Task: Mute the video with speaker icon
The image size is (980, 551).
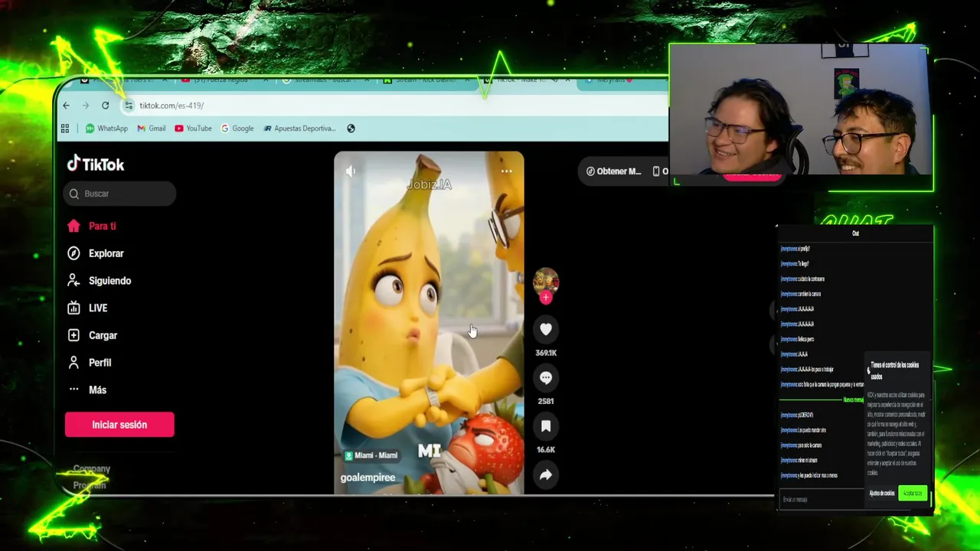Action: (x=351, y=171)
